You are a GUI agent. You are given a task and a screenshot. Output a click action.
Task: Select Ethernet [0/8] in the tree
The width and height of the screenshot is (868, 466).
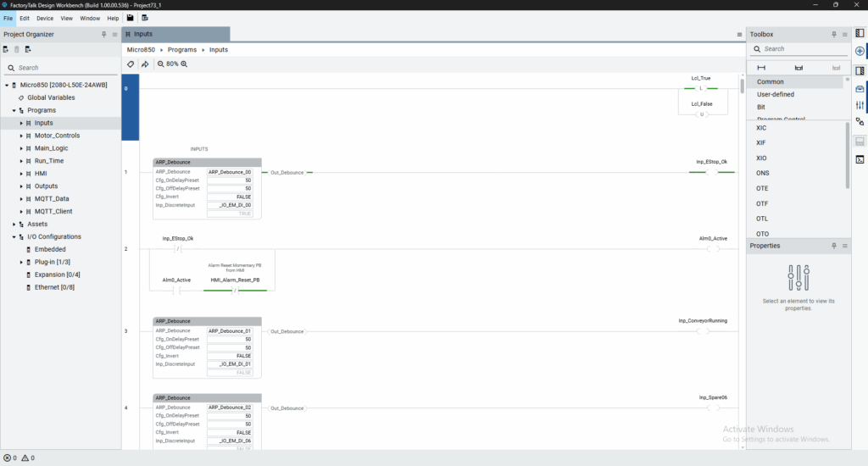(x=54, y=288)
